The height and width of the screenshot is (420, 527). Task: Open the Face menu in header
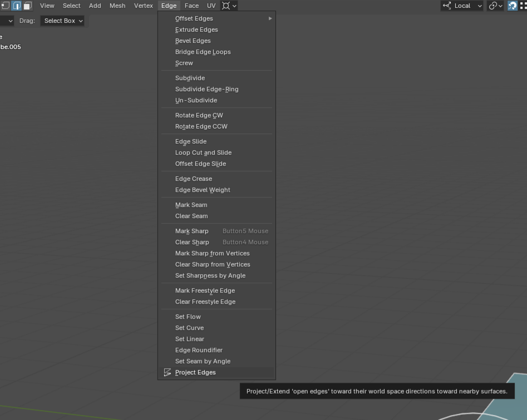[x=191, y=6]
